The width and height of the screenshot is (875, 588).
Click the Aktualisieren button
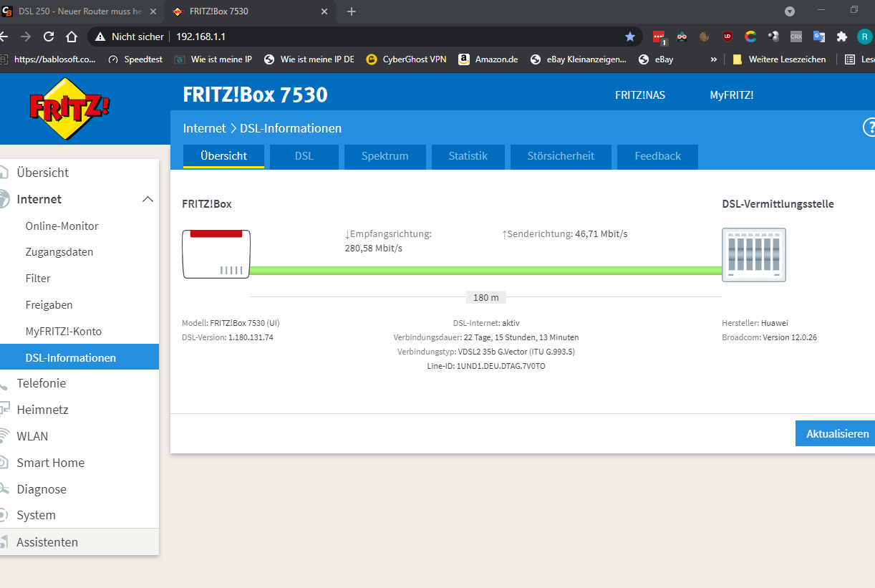836,433
